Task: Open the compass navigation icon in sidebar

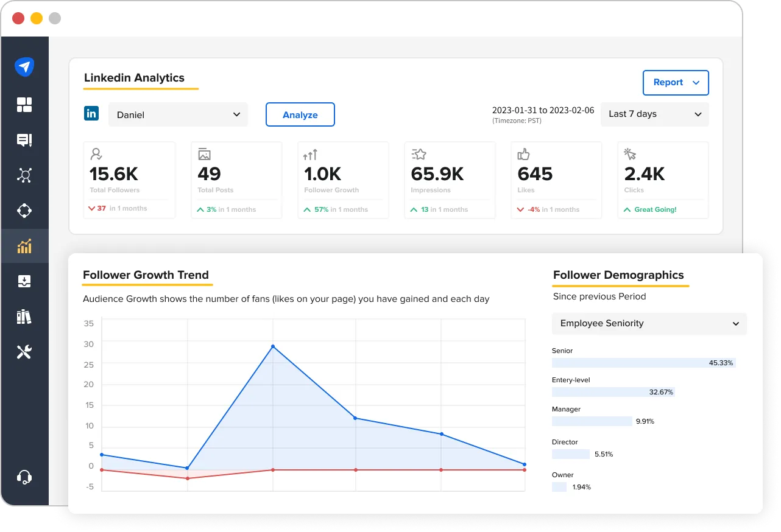Action: (24, 211)
